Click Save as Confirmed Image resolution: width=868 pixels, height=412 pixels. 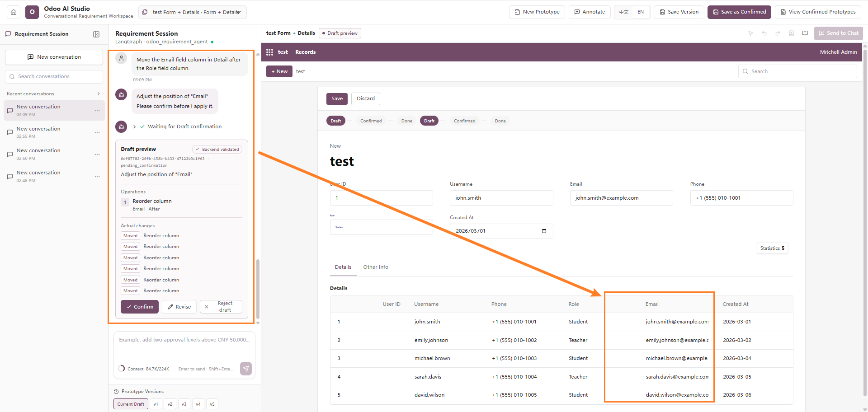(740, 12)
